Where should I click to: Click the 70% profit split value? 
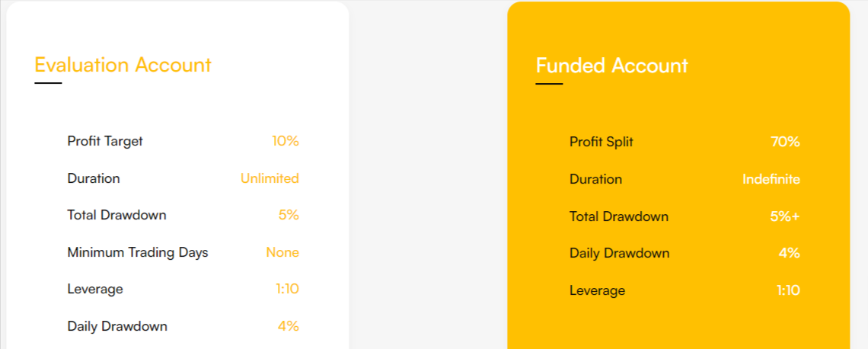point(786,142)
